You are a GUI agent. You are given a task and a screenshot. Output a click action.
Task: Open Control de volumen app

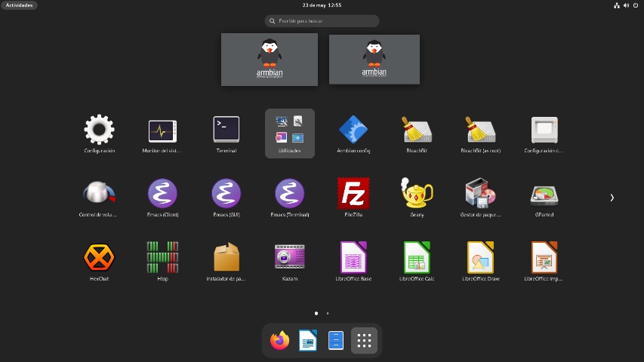[99, 198]
